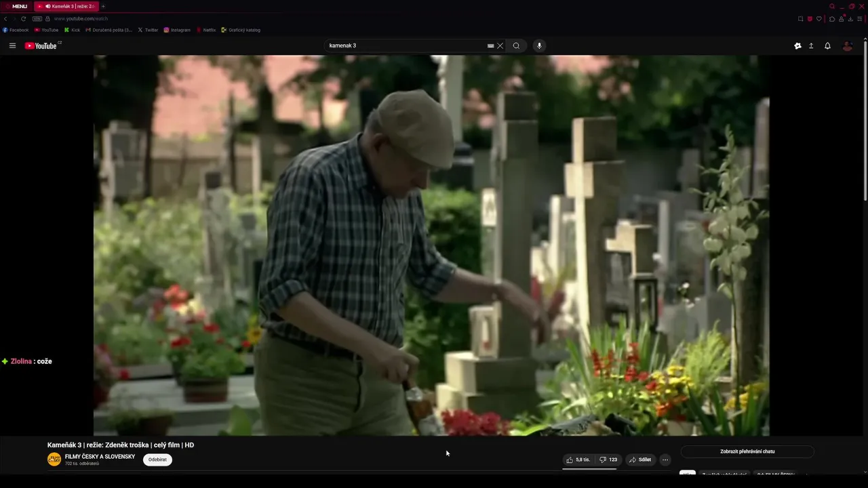Dislike the video (123)

(608, 460)
